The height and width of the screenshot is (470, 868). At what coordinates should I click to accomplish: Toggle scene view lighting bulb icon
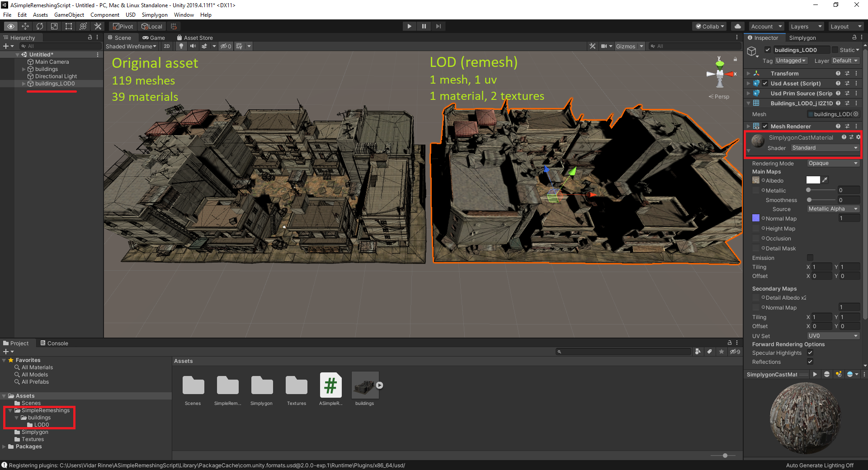point(181,46)
